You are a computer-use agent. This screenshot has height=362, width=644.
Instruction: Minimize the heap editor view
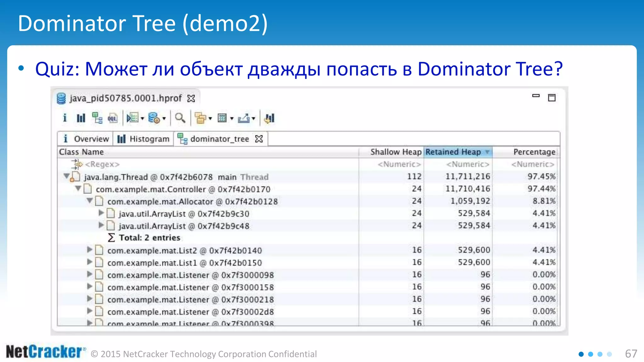[x=536, y=96]
